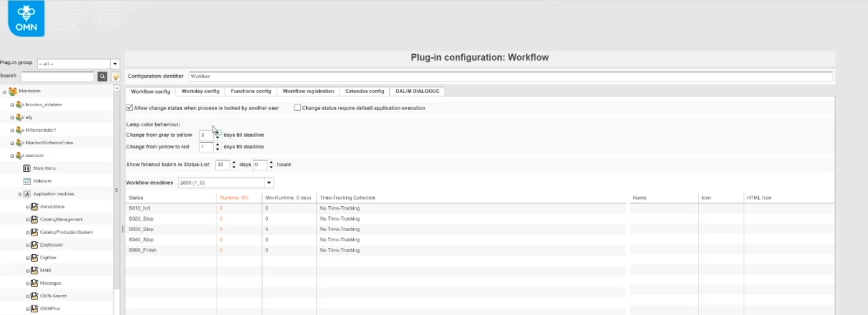Expand the CatalogManagement tree node
This screenshot has height=315, width=868.
pyautogui.click(x=27, y=219)
